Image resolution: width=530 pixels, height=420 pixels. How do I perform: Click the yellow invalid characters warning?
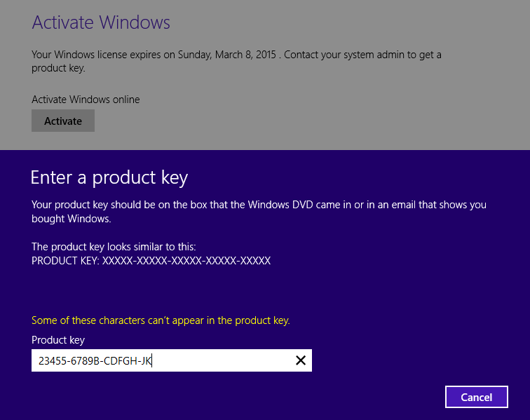point(161,320)
